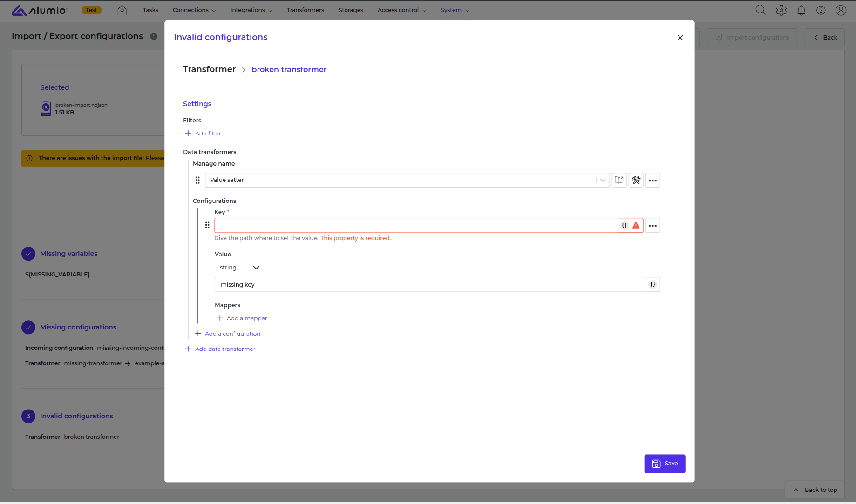
Task: Go to the Transformers page
Action: click(x=305, y=10)
